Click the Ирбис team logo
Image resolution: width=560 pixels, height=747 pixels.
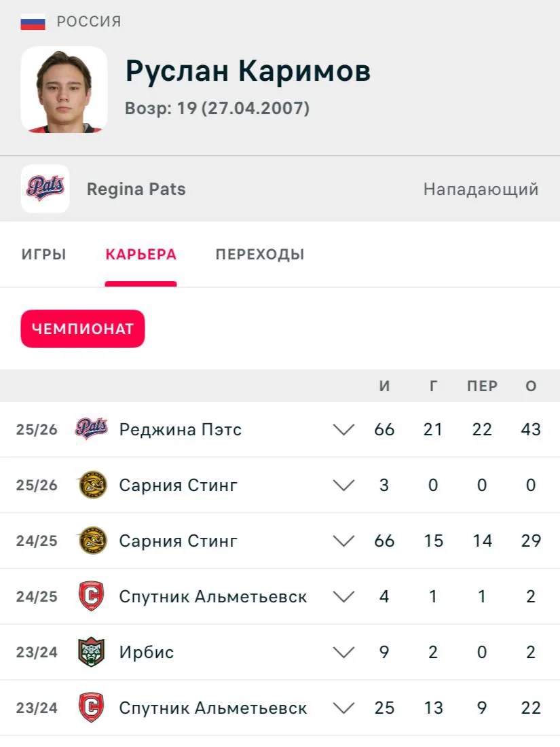(92, 652)
